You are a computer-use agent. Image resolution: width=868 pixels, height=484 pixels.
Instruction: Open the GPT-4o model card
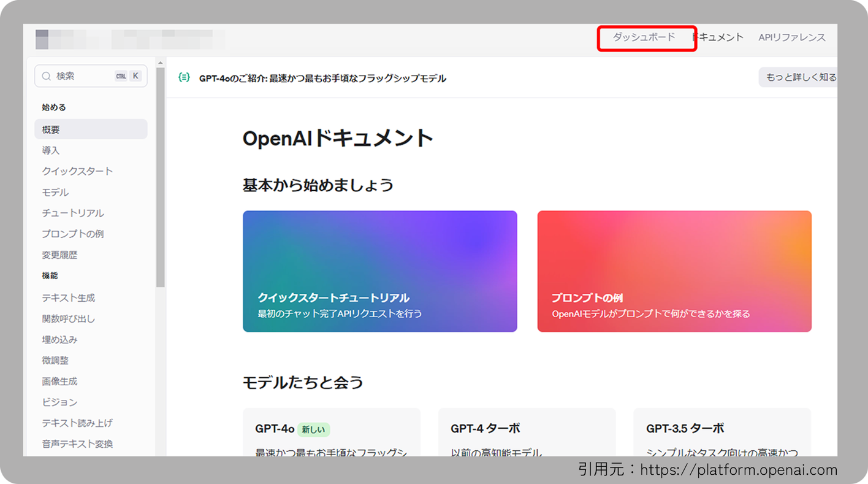click(x=332, y=432)
